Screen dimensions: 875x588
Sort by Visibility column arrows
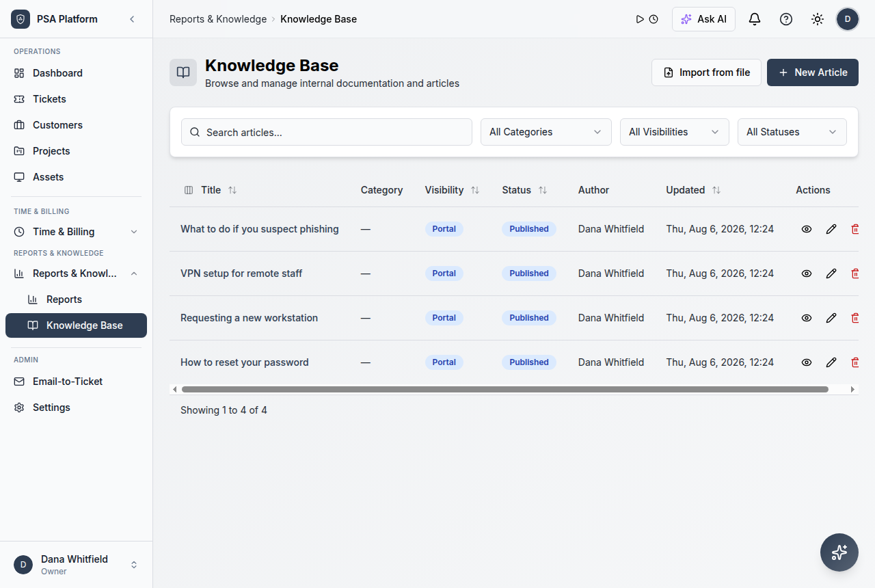pyautogui.click(x=475, y=190)
